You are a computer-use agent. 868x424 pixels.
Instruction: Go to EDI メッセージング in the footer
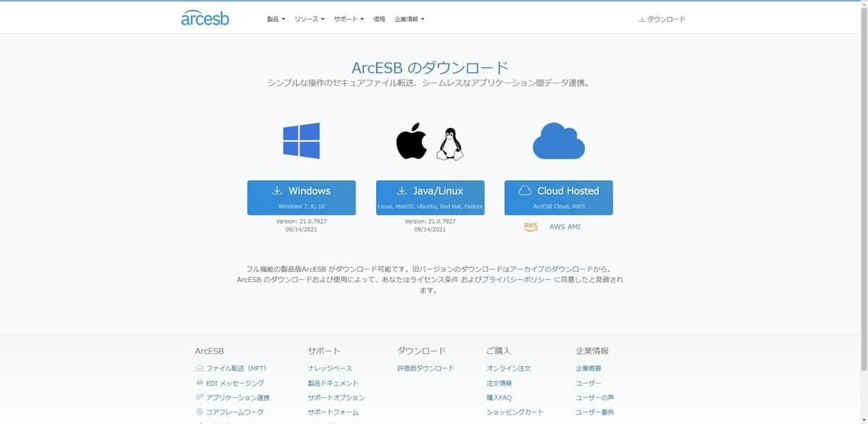tap(235, 383)
